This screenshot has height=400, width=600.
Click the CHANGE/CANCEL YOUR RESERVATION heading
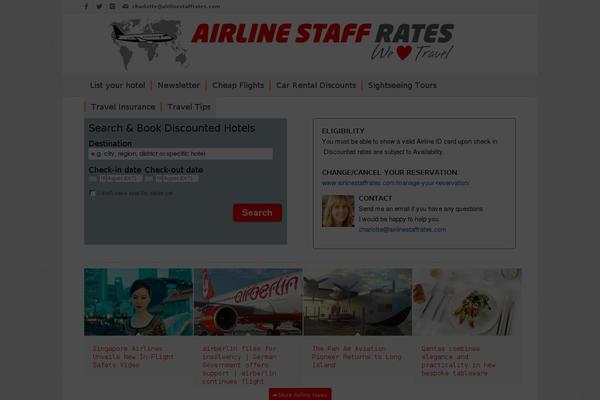(x=390, y=172)
